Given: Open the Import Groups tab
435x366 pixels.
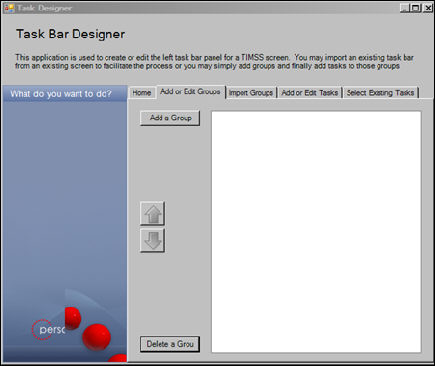Looking at the screenshot, I should pos(251,93).
